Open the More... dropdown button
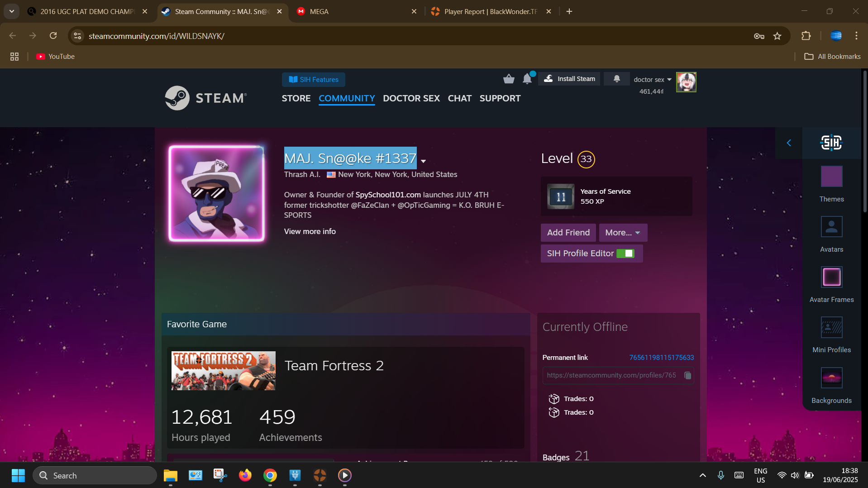The image size is (868, 488). point(623,233)
